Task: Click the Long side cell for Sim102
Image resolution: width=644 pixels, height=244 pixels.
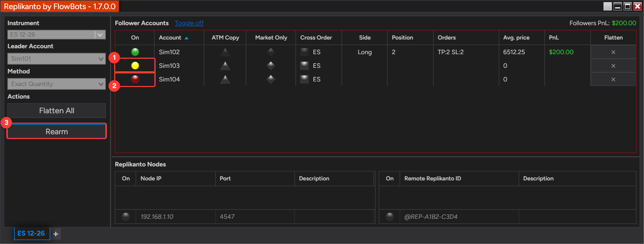Action: [365, 52]
